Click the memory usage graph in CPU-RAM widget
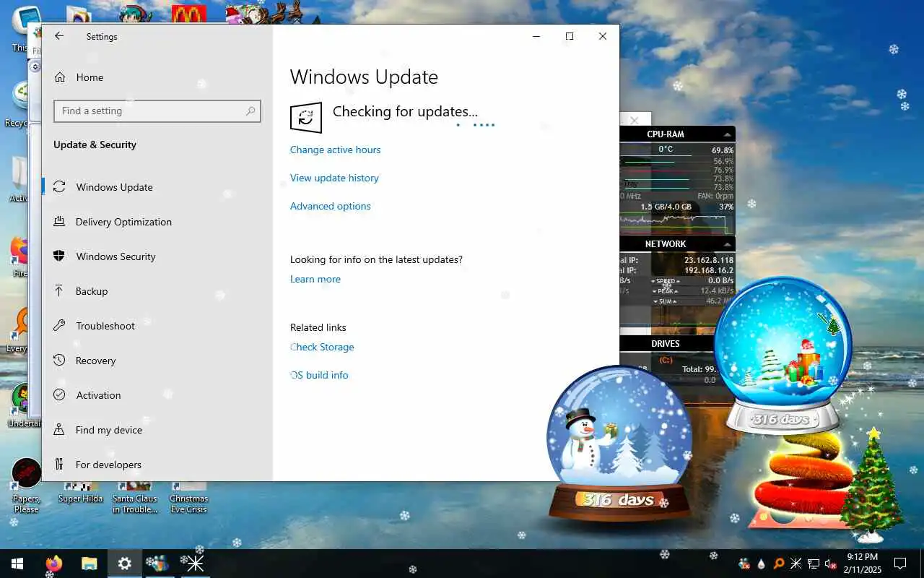The width and height of the screenshot is (924, 578). pyautogui.click(x=676, y=223)
